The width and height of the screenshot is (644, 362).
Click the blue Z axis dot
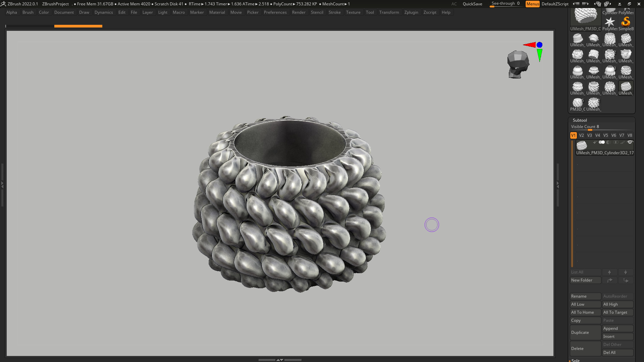coord(539,45)
